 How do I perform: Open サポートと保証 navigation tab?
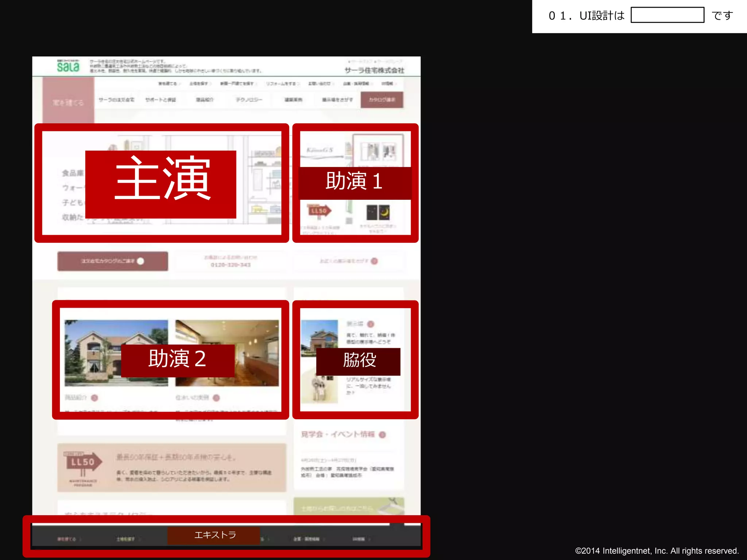pos(160,100)
